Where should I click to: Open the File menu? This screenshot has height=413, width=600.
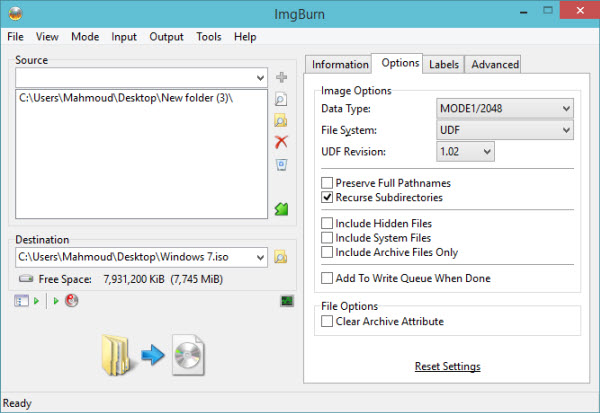[x=15, y=37]
